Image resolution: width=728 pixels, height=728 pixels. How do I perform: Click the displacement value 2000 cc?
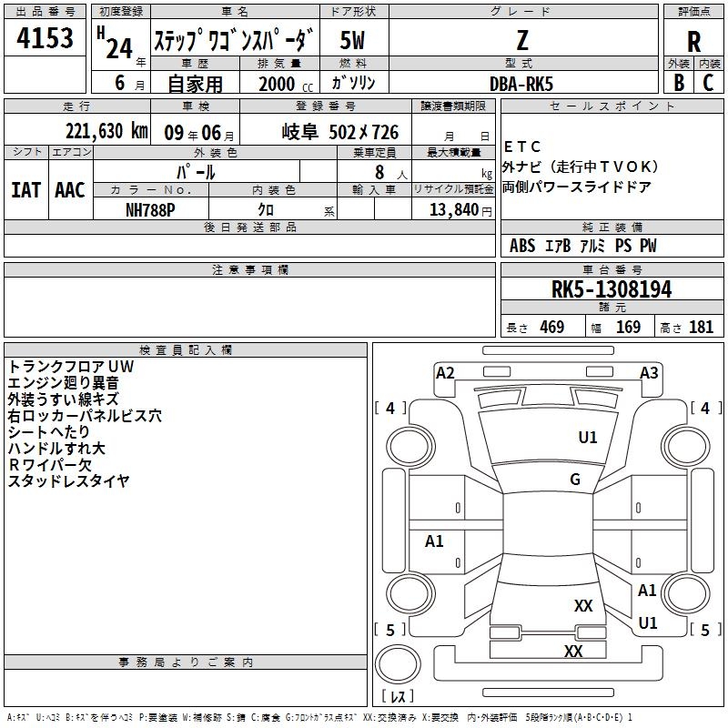tap(286, 84)
